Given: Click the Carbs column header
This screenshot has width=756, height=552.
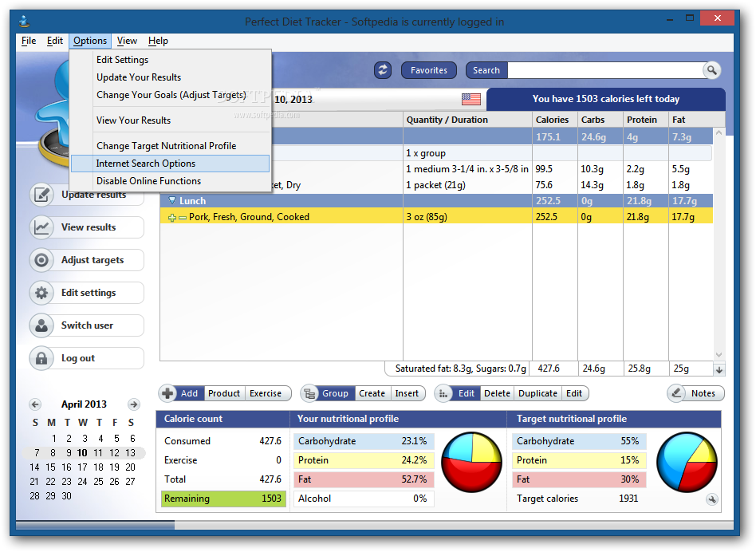Looking at the screenshot, I should click(600, 120).
